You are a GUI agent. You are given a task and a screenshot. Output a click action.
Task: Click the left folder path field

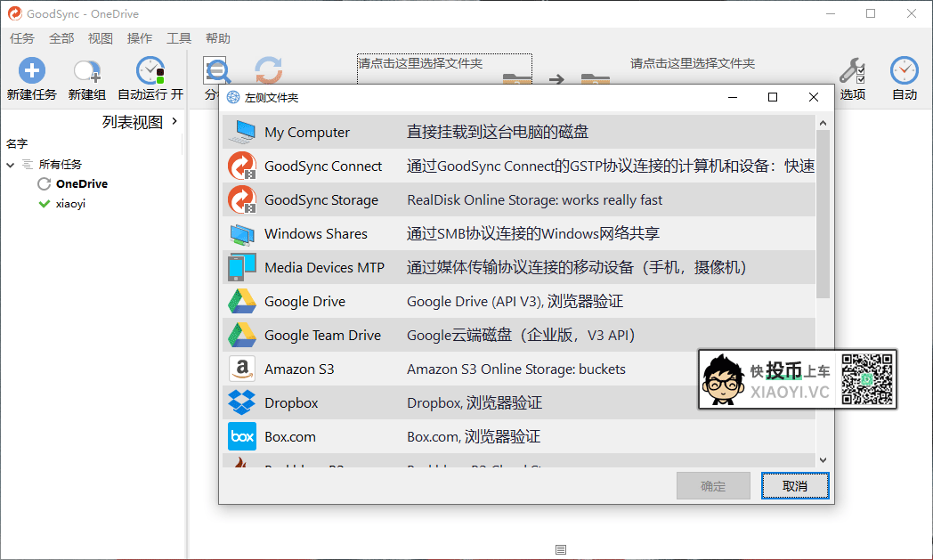point(443,68)
